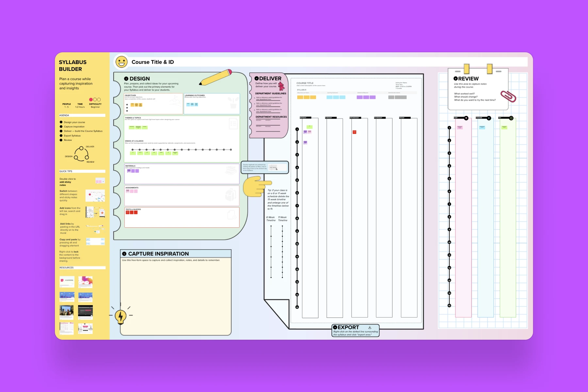588x392 pixels.
Task: Click the EXPORT button at the bottom
Action: 348,327
